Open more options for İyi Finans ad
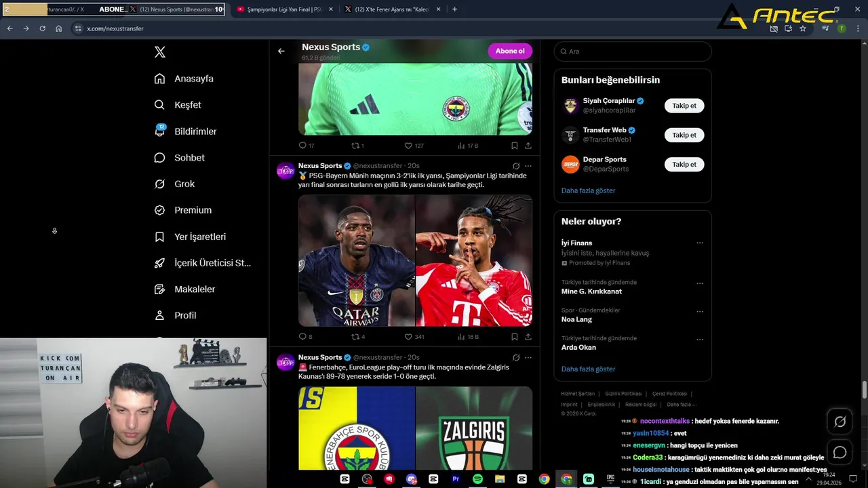Screen dimensions: 868x488 [700, 243]
